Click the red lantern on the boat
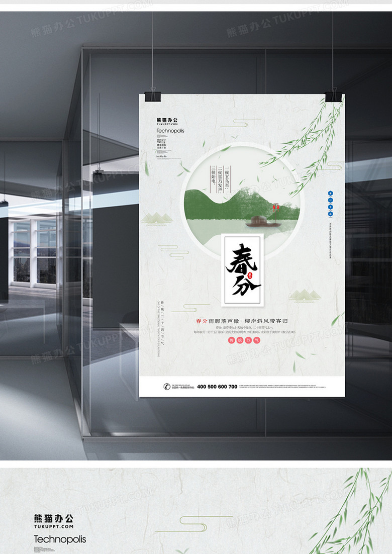Image resolution: width=392 pixels, height=554 pixels. [276, 206]
